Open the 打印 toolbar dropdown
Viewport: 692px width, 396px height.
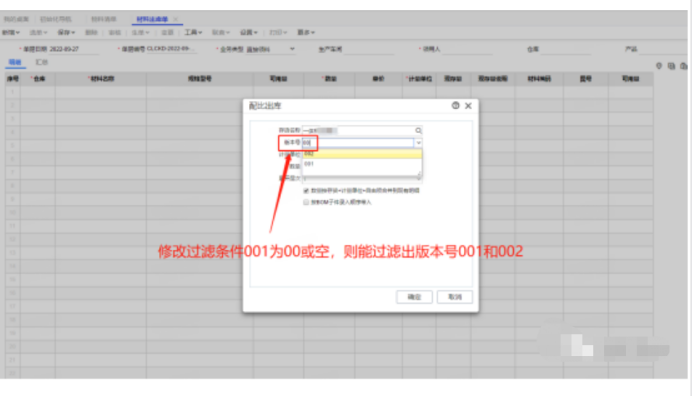coord(278,32)
